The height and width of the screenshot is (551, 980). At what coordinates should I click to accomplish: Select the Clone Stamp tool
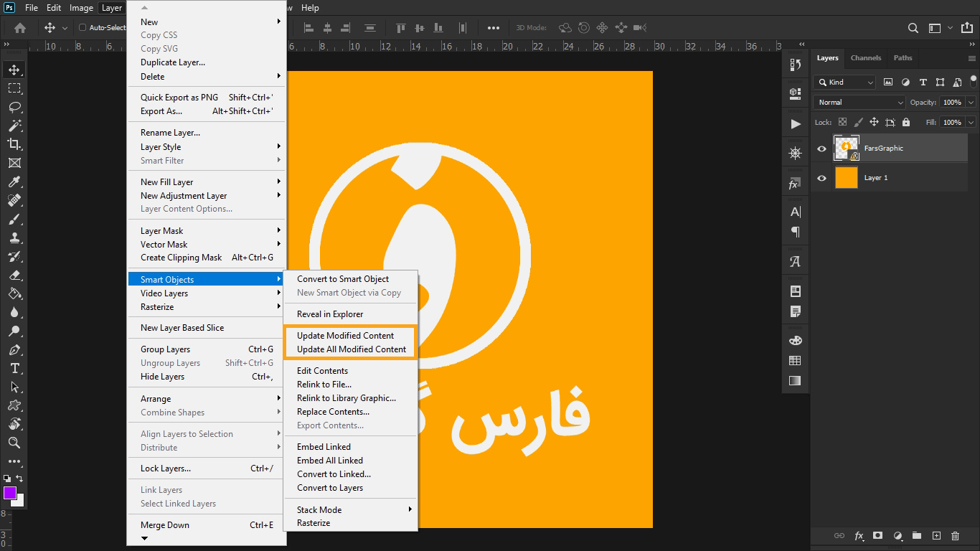click(x=14, y=237)
